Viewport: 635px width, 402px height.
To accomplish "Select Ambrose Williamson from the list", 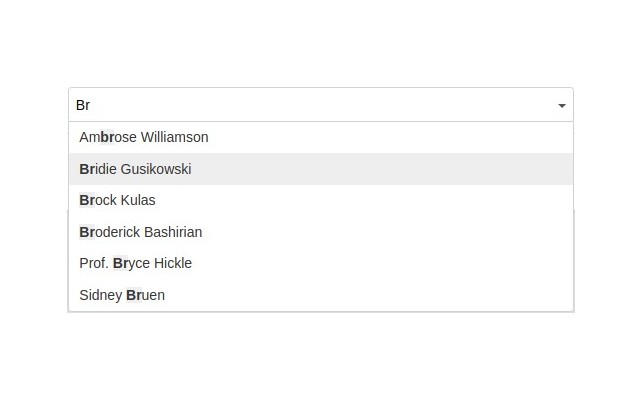I will pyautogui.click(x=144, y=137).
